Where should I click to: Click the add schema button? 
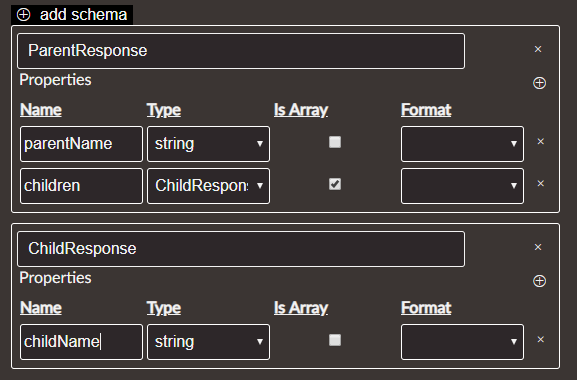[72, 15]
